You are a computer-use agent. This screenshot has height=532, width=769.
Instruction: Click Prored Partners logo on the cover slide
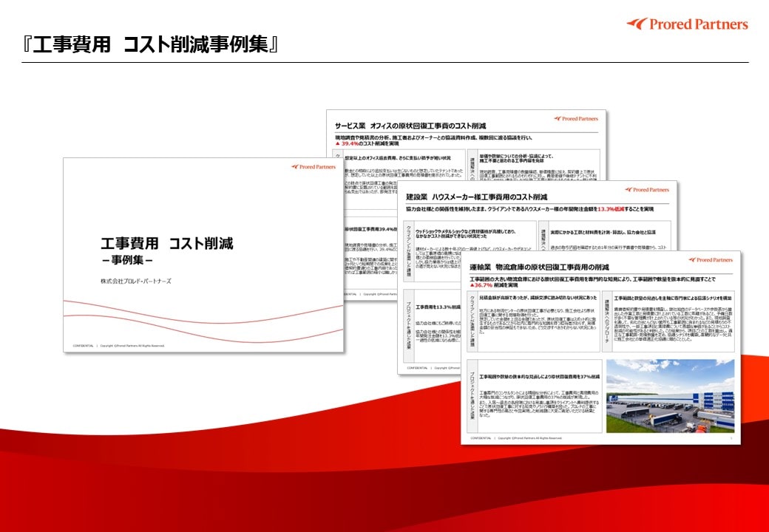(x=314, y=166)
